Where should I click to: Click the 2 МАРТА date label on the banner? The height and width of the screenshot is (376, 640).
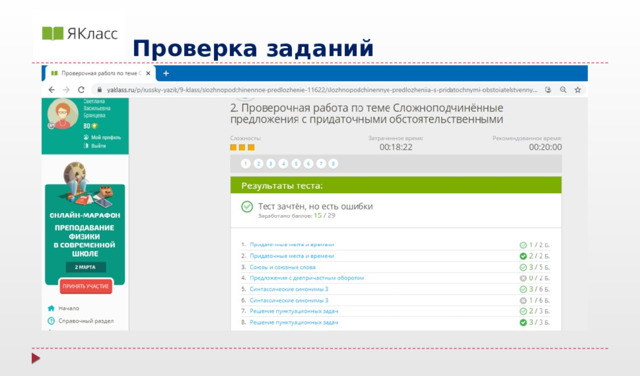click(x=85, y=267)
